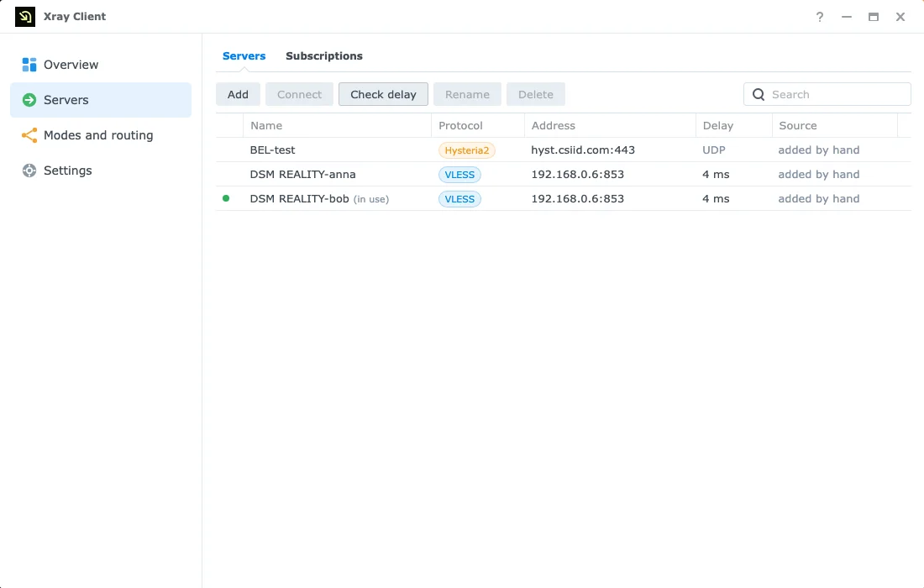The height and width of the screenshot is (588, 924).
Task: Click the Delete button
Action: (536, 94)
